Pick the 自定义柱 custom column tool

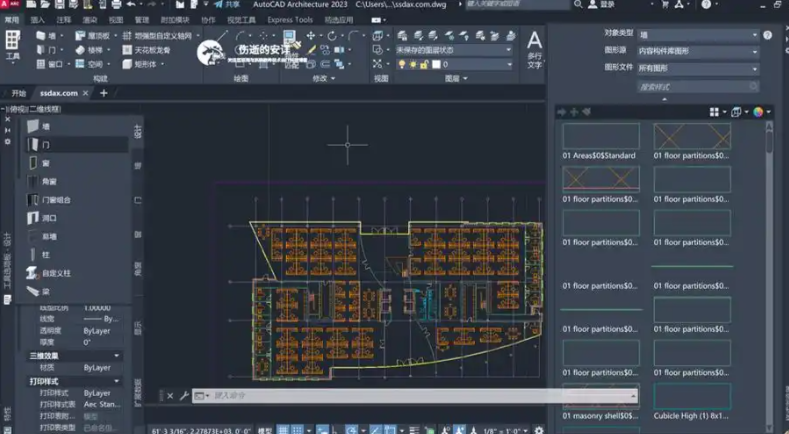(x=55, y=272)
